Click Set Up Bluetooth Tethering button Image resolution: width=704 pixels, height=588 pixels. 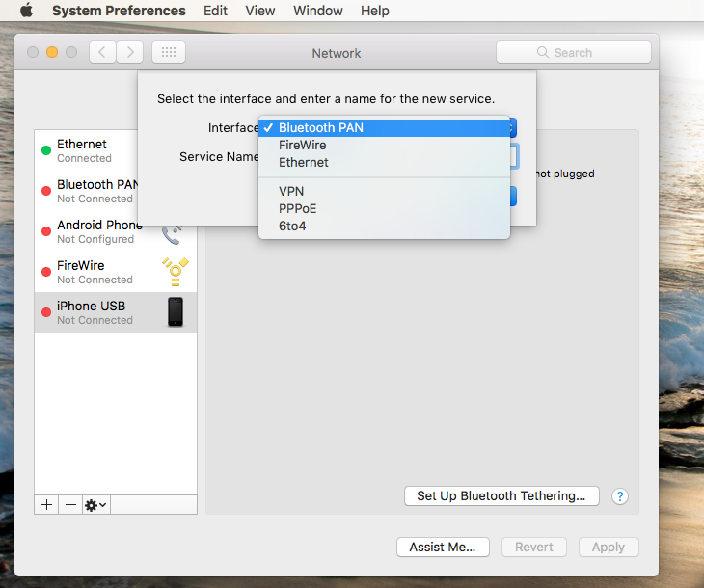(501, 496)
